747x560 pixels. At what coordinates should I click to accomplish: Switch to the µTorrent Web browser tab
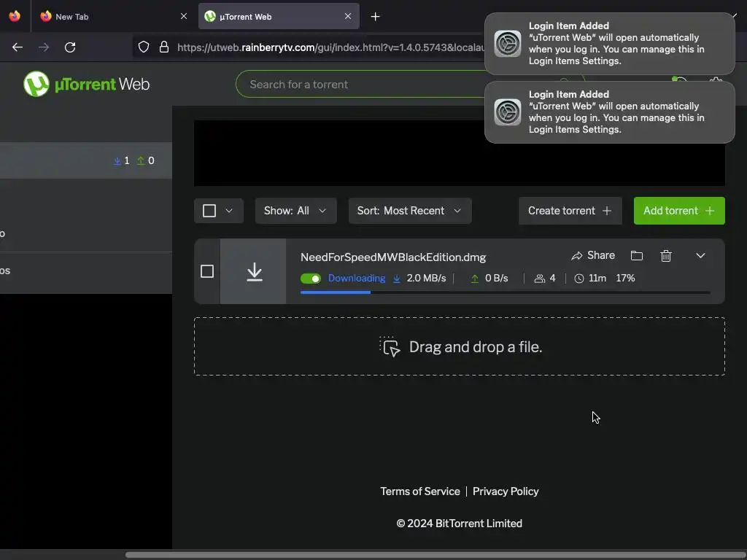pos(279,17)
